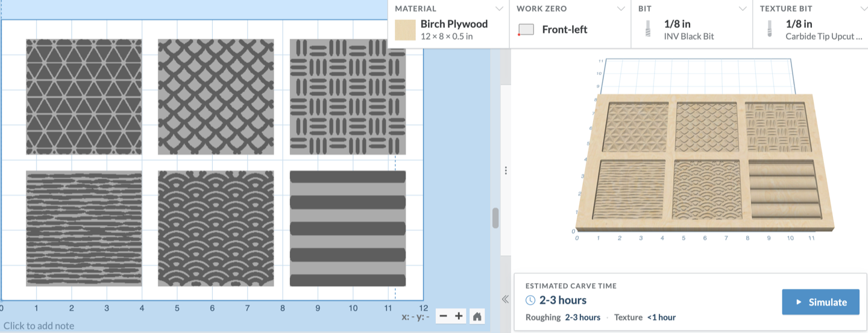Click the 12 × 8 × 0.5 in dimensions
This screenshot has width=868, height=333.
pyautogui.click(x=447, y=36)
